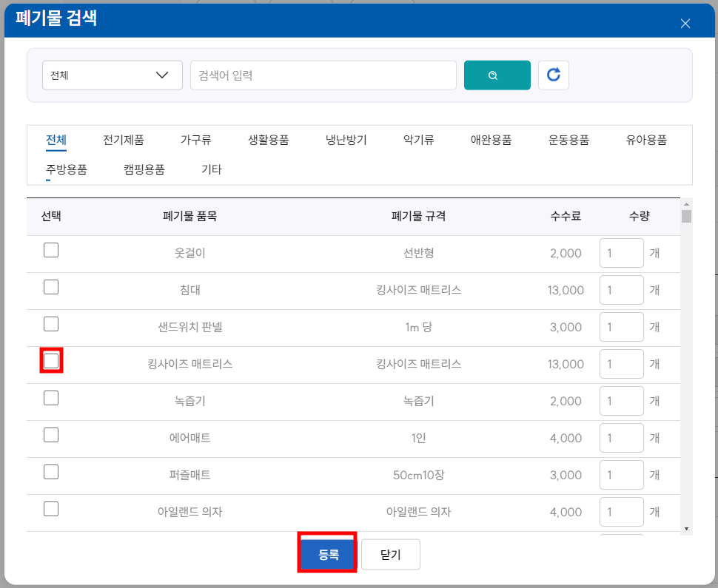Close the 폐기물 검색 dialog with the X
Image resolution: width=718 pixels, height=588 pixels.
click(685, 22)
